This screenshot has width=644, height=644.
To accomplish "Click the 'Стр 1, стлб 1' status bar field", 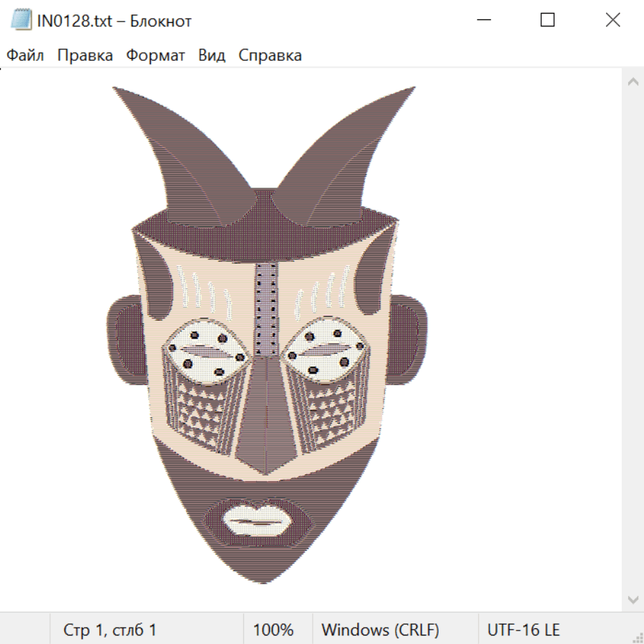I will click(109, 630).
